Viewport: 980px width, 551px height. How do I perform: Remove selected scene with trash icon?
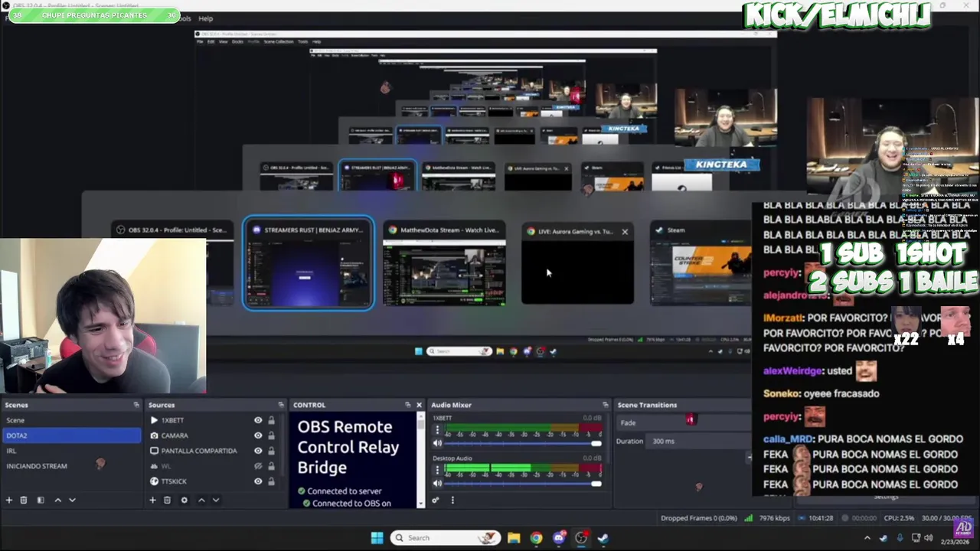point(24,500)
